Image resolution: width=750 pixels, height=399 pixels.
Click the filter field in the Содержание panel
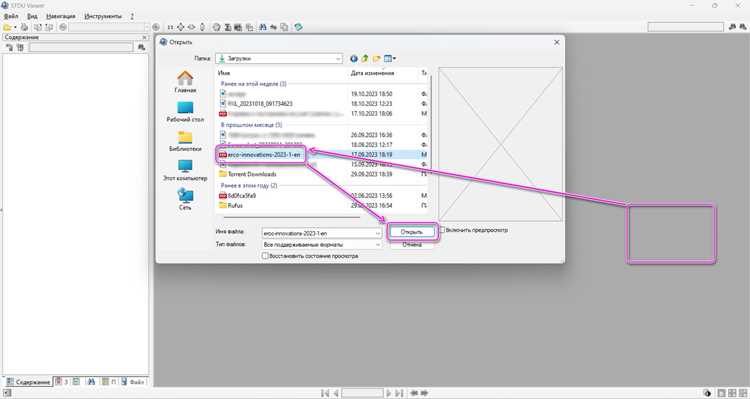(81, 47)
